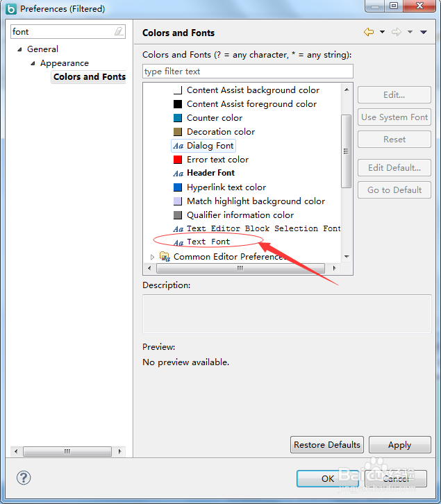Click the Common Editor Preferences folder icon
Image resolution: width=441 pixels, height=504 pixels.
point(165,256)
